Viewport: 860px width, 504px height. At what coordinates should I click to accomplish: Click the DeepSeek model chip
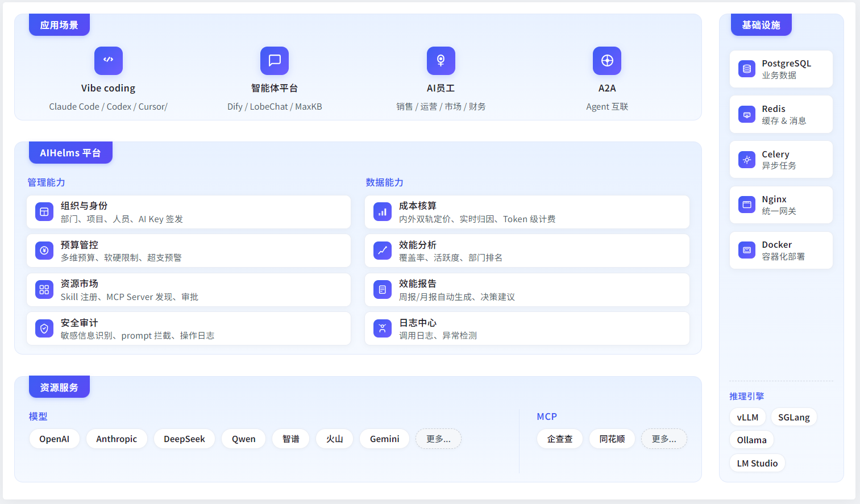[184, 439]
